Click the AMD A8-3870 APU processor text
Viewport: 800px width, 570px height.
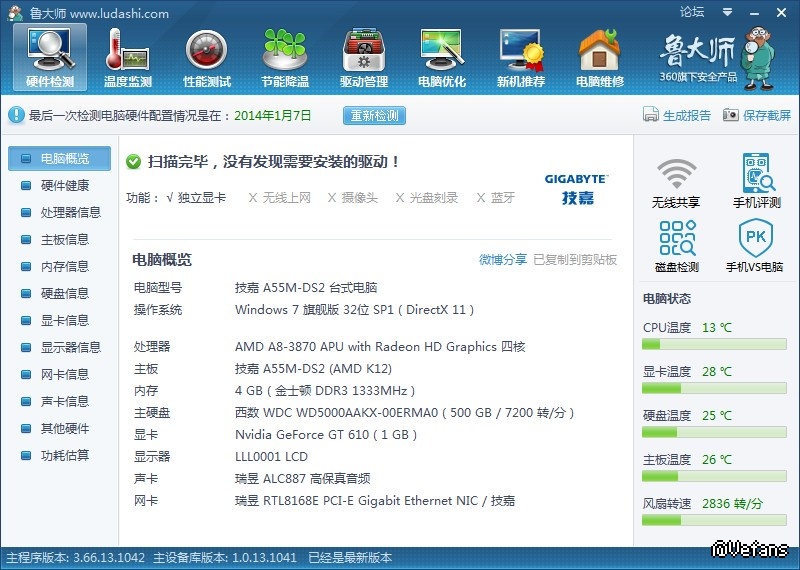pyautogui.click(x=380, y=346)
